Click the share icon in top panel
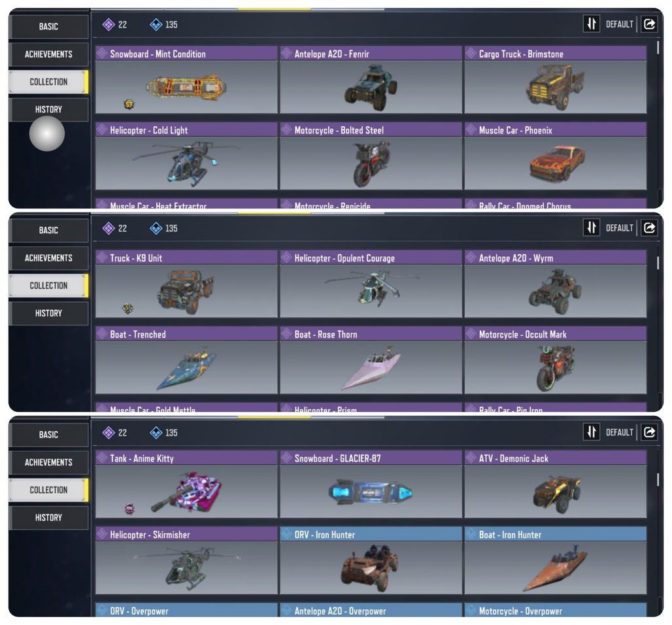The image size is (672, 625). coord(649,24)
